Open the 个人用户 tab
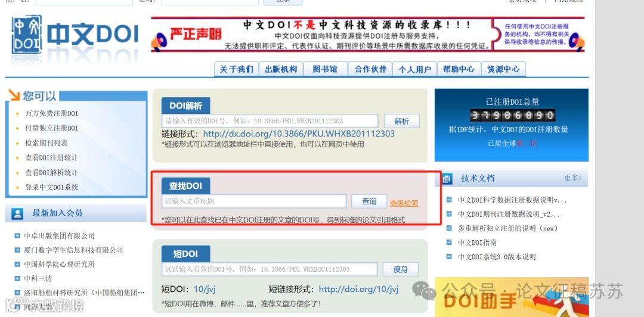This screenshot has width=644, height=317. click(x=414, y=69)
